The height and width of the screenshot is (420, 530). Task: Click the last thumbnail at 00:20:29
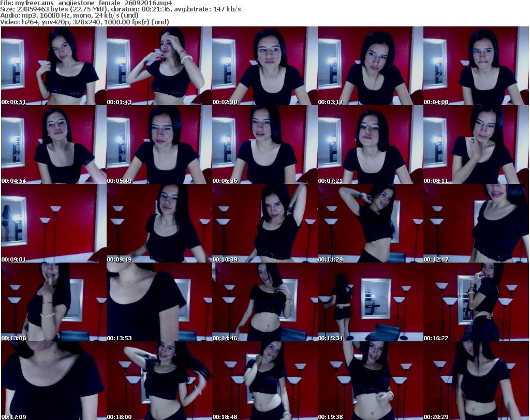pos(476,381)
